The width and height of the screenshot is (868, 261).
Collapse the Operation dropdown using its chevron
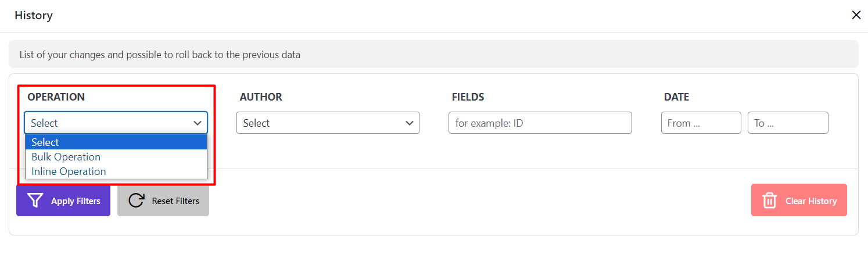pos(198,123)
